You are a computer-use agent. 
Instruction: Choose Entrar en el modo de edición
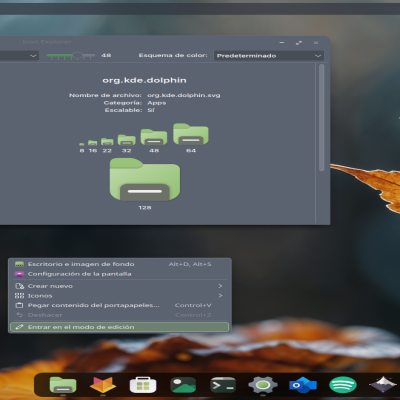(x=120, y=327)
